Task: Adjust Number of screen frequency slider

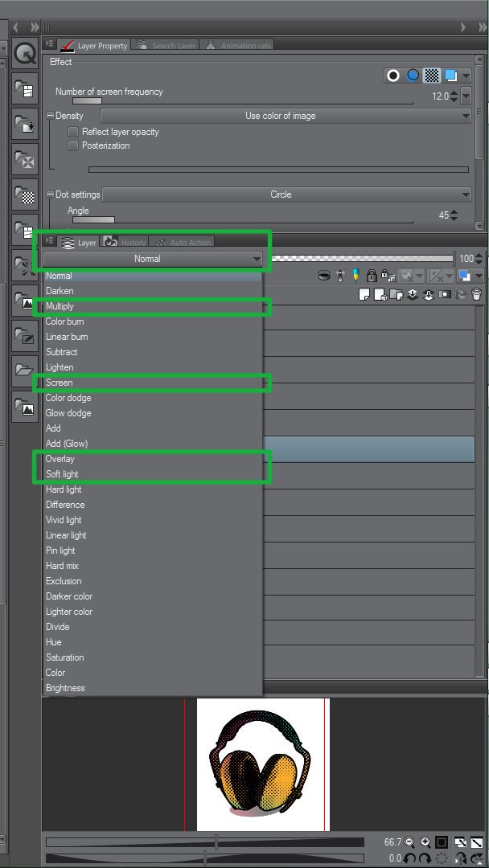Action: tap(243, 101)
